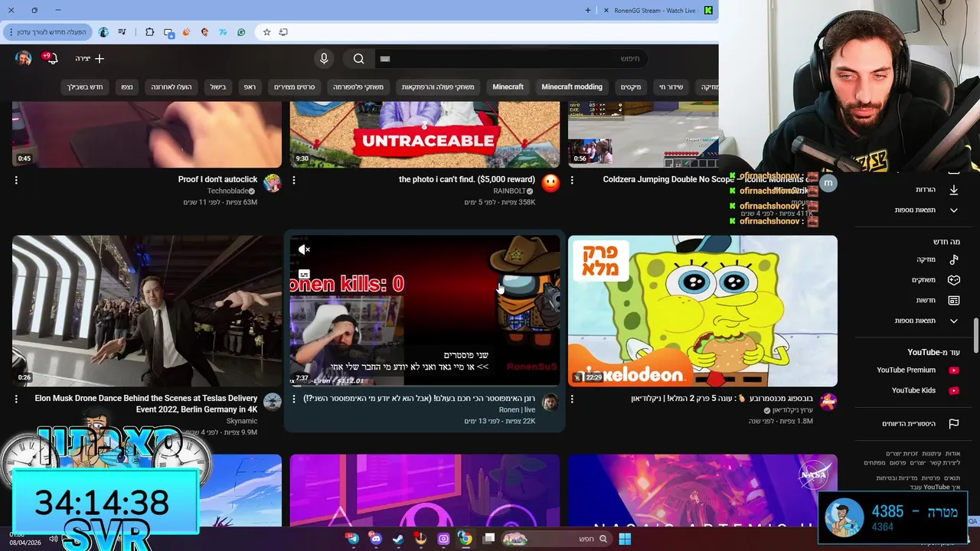
Task: Select the Minecraft filter chip
Action: (x=508, y=86)
